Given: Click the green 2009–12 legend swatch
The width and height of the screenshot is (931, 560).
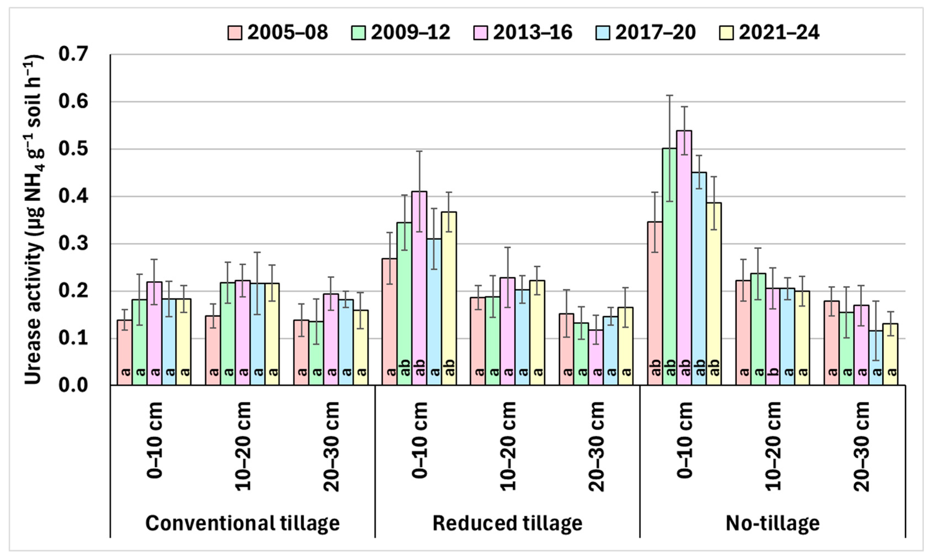Looking at the screenshot, I should click(358, 32).
